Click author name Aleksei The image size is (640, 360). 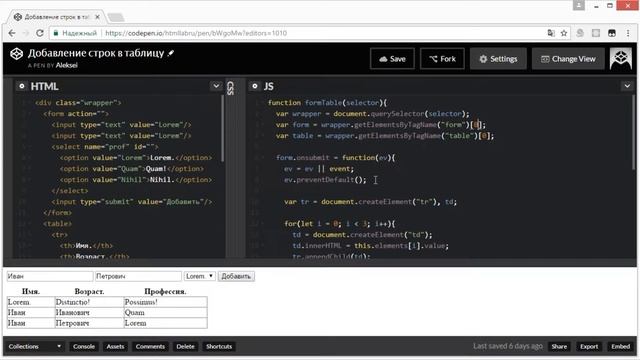pos(67,65)
